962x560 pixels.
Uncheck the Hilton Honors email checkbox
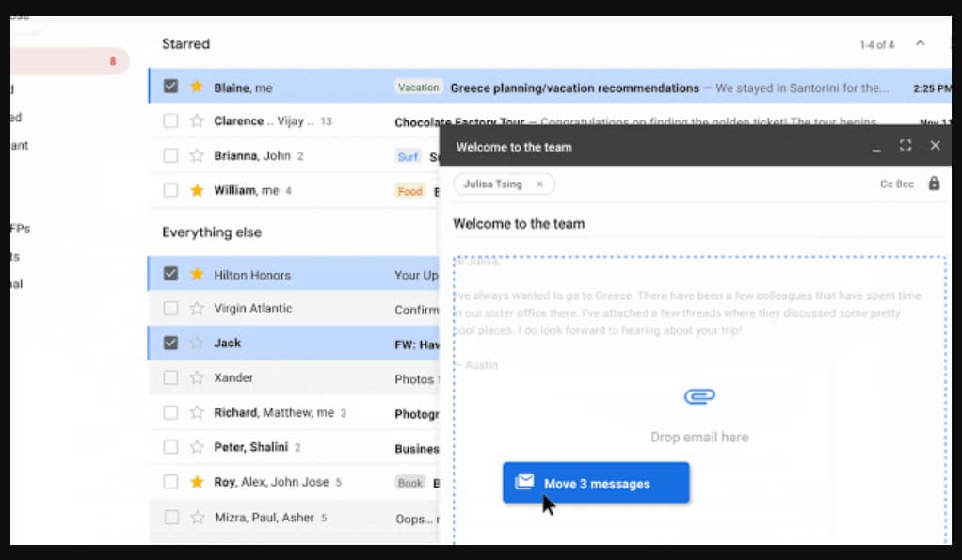click(x=170, y=275)
